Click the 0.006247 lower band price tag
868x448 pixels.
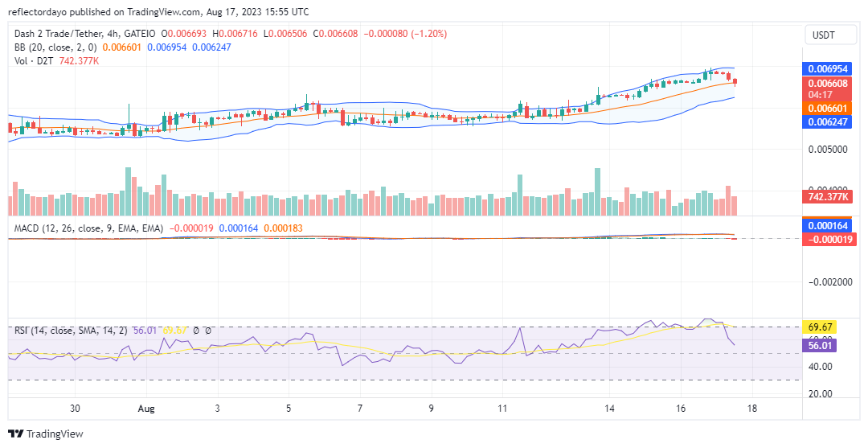tap(827, 121)
